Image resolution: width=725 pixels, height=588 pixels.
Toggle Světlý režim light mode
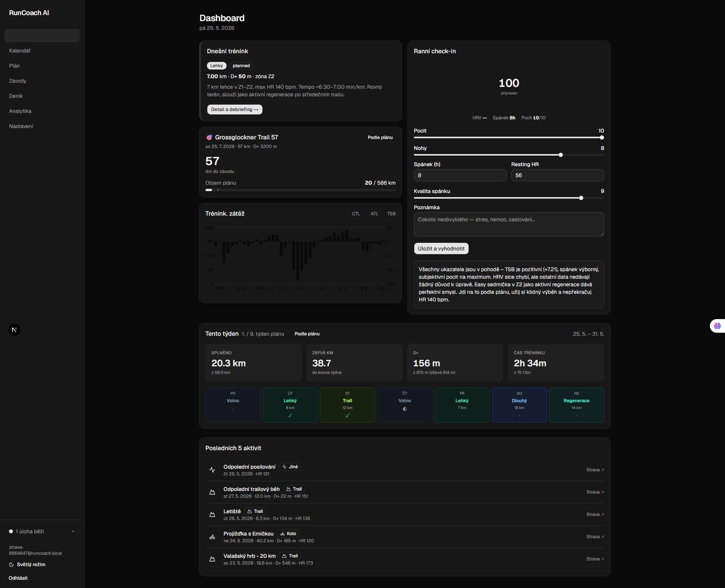coord(27,565)
